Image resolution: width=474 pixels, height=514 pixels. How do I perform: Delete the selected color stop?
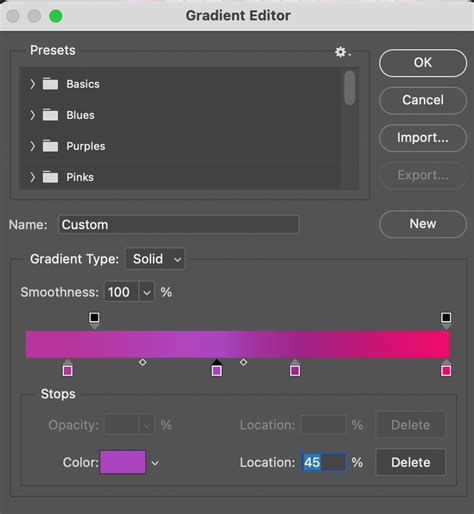tap(411, 462)
